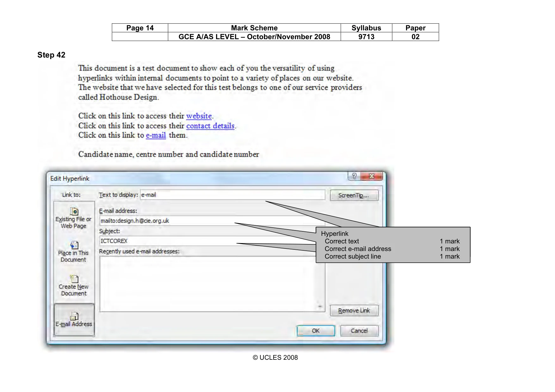Click 'GCE A/AS LEVEL – October/November 2008' cell
555x392 pixels.
tap(254, 37)
